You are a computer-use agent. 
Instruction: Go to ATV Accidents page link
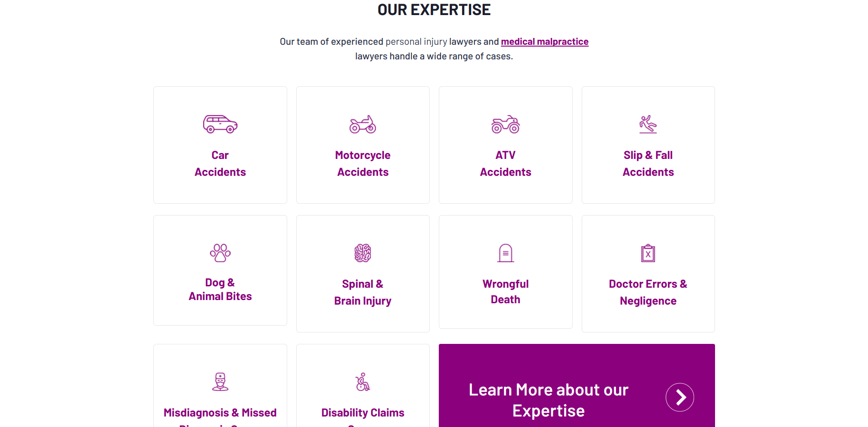(x=505, y=163)
